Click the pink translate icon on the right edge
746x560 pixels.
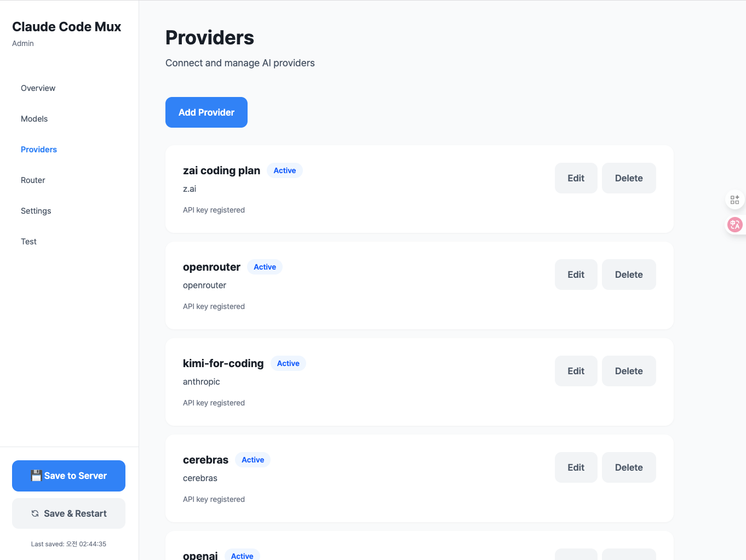point(734,224)
